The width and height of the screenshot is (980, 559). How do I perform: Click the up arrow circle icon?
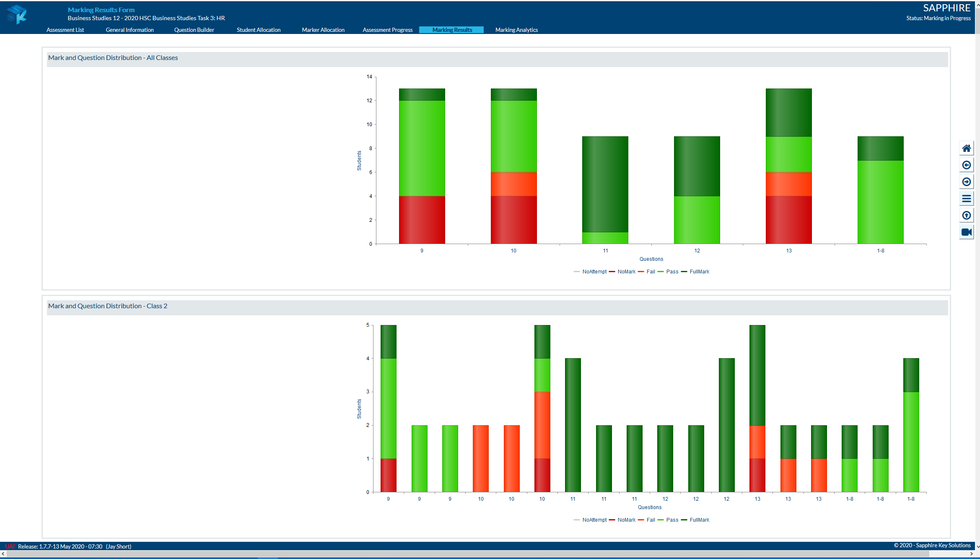(x=966, y=216)
